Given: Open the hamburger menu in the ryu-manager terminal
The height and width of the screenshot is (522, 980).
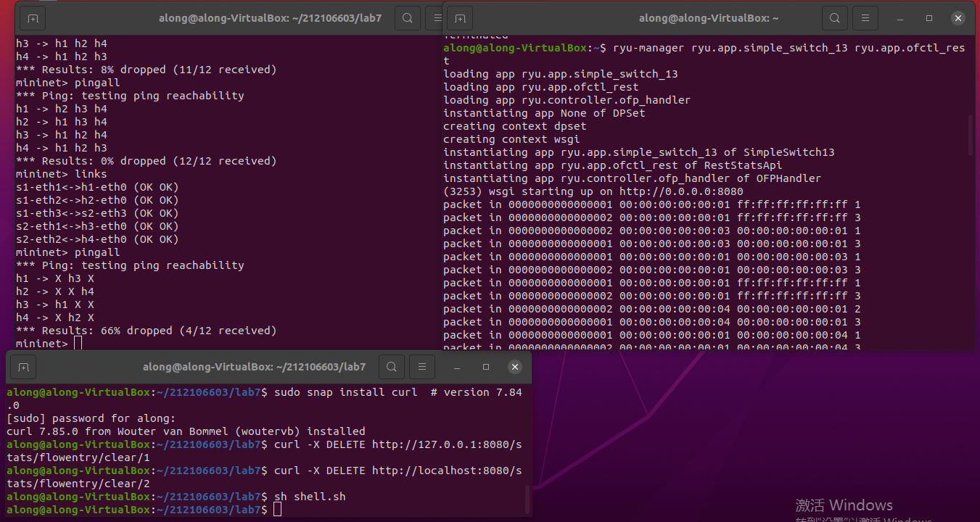Looking at the screenshot, I should point(865,18).
